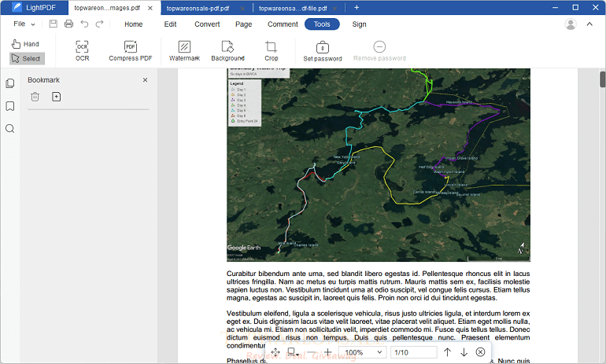Zoom out with minus button
The height and width of the screenshot is (364, 606).
(x=311, y=352)
